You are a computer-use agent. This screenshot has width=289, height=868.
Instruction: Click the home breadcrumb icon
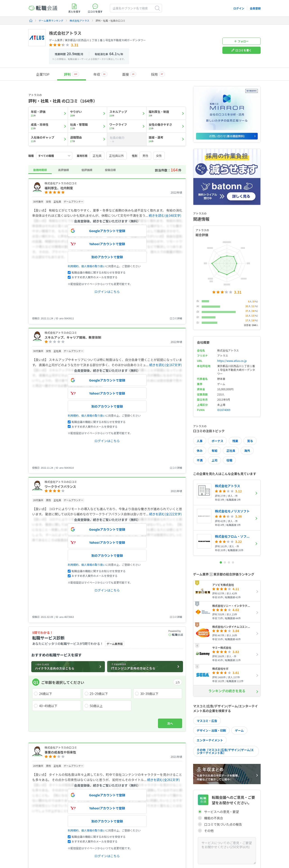pos(31,21)
